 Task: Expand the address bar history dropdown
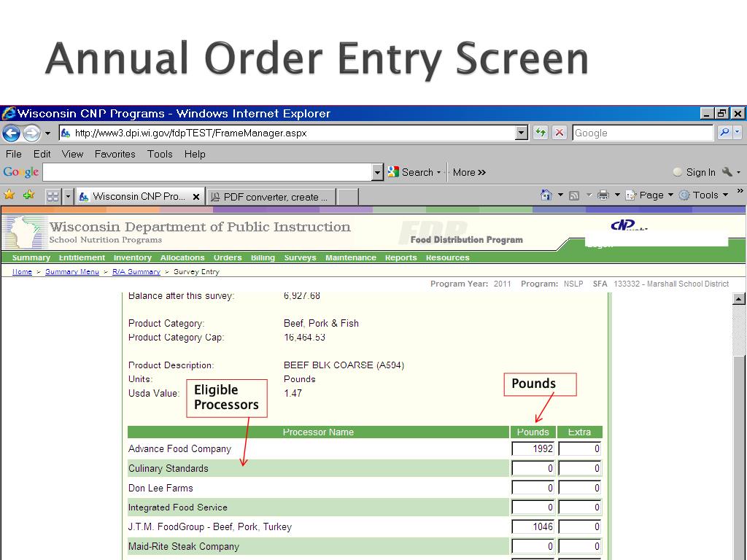[522, 133]
